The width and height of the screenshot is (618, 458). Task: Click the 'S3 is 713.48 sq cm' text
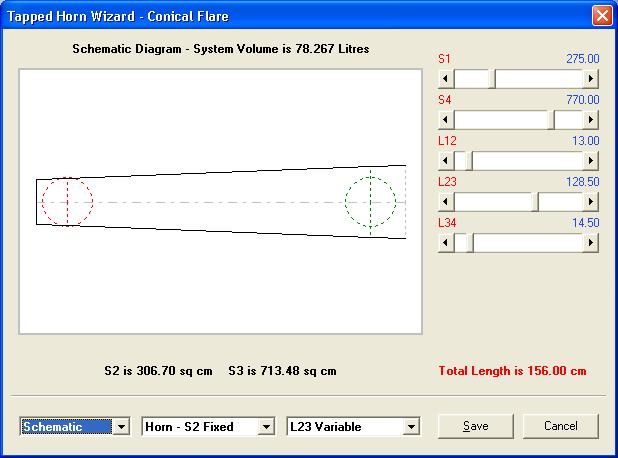282,371
